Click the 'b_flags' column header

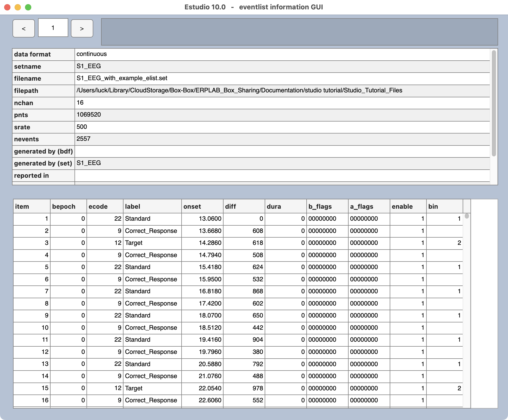pos(327,206)
